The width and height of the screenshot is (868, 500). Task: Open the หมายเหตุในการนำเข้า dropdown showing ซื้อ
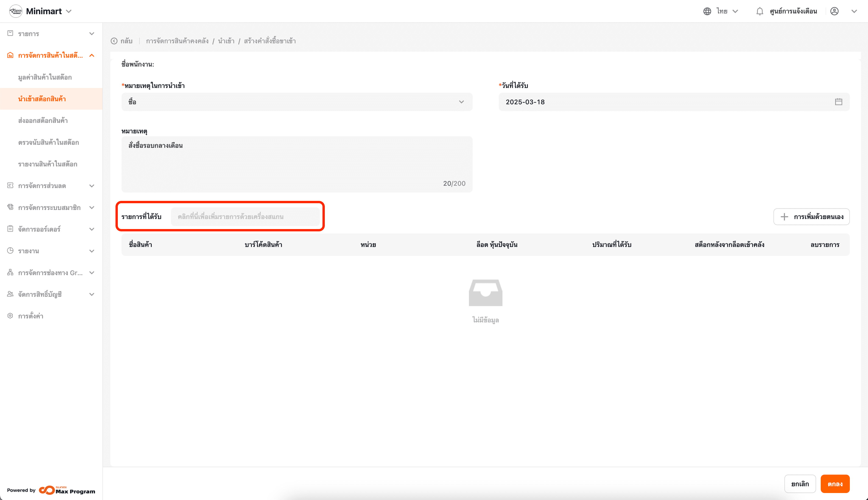[x=297, y=102]
